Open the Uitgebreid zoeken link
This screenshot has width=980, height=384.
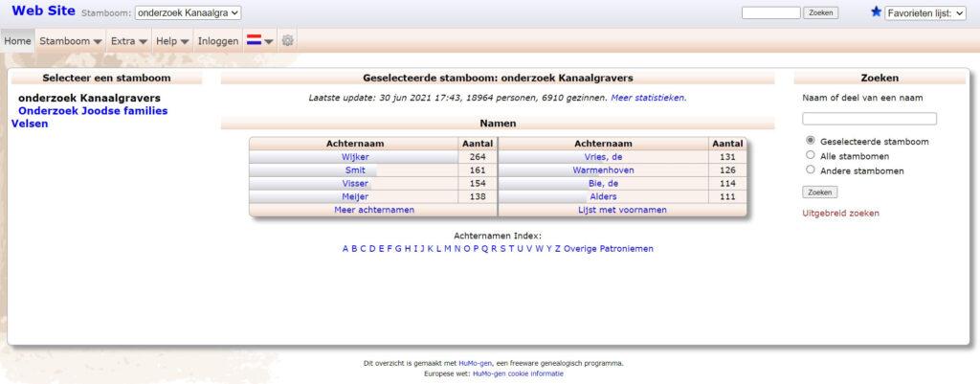pos(840,213)
